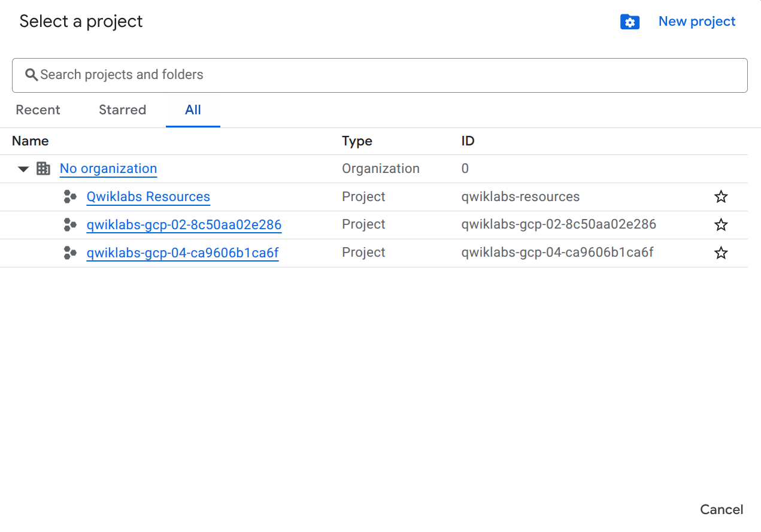Select project qwiklabs-gcp-04-ca9606b1ca6f link

click(x=182, y=253)
